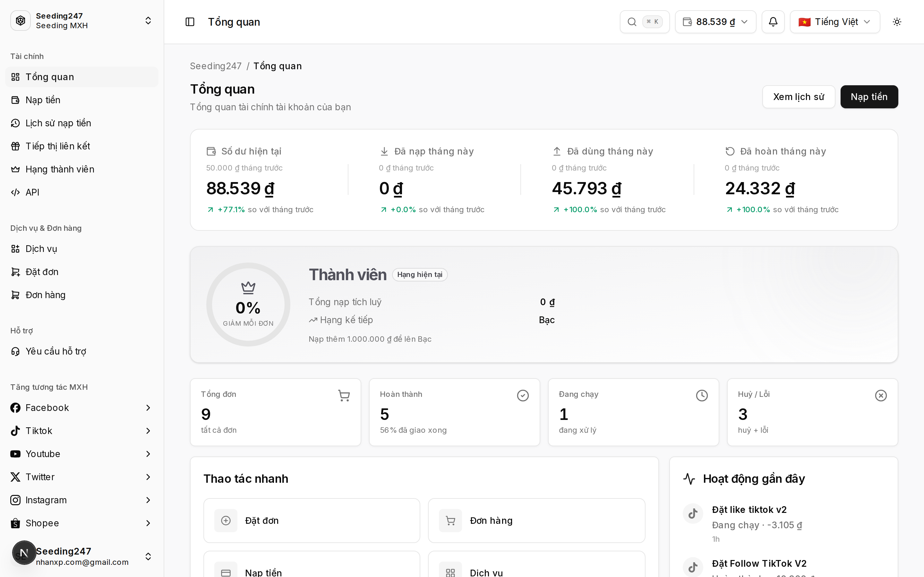This screenshot has height=577, width=924.
Task: Open the API sidebar item icon
Action: 15,192
